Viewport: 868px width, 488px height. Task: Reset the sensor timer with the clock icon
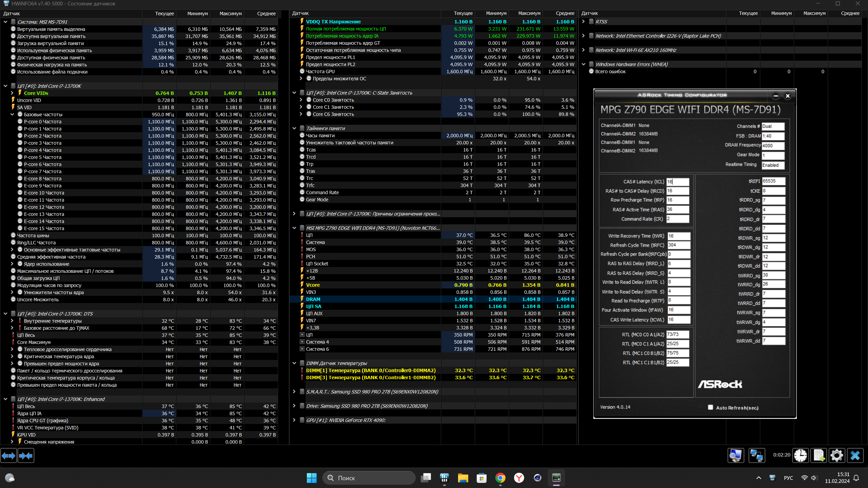pos(800,455)
